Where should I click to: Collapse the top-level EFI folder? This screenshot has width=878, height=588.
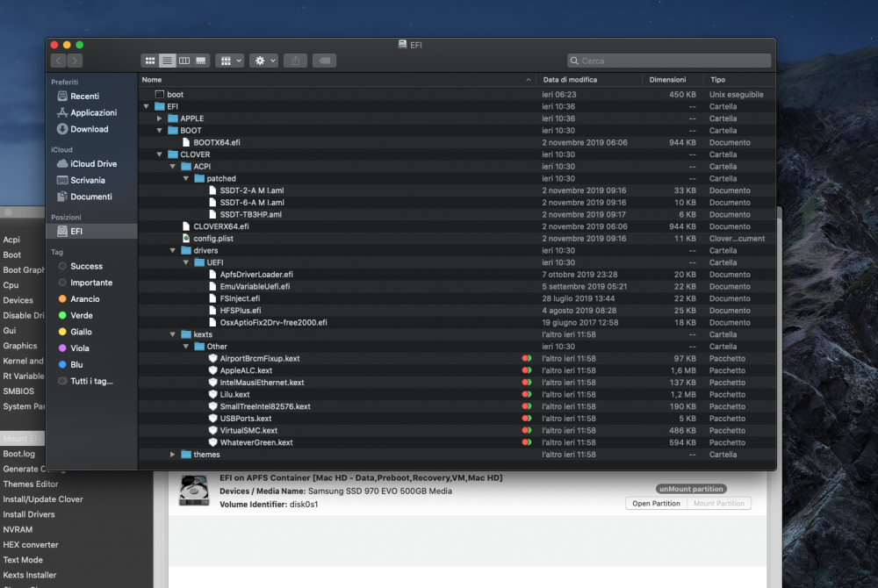coord(146,106)
